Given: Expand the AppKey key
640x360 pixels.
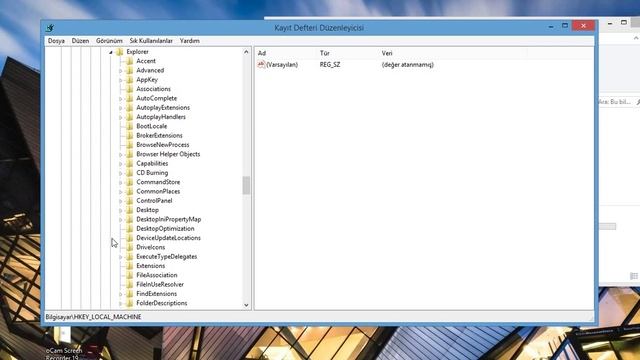Looking at the screenshot, I should (120, 80).
